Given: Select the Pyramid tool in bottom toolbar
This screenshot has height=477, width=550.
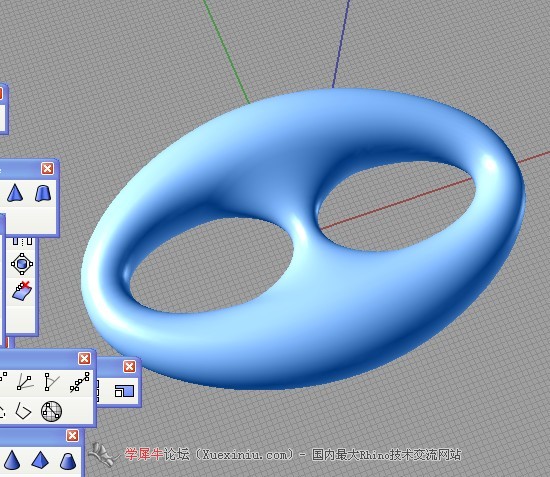Looking at the screenshot, I should (x=40, y=460).
